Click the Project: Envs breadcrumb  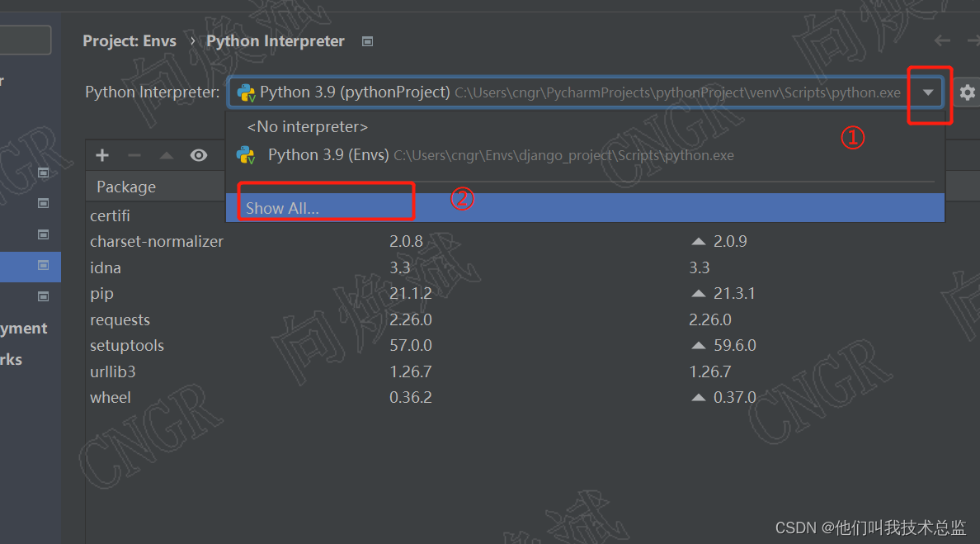130,41
